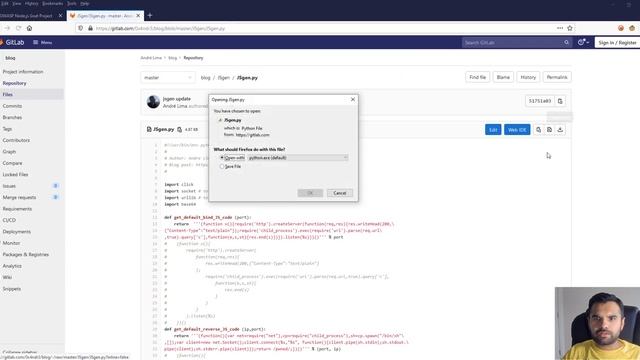Download JSgen.py with download icon
The width and height of the screenshot is (640, 360).
[560, 130]
